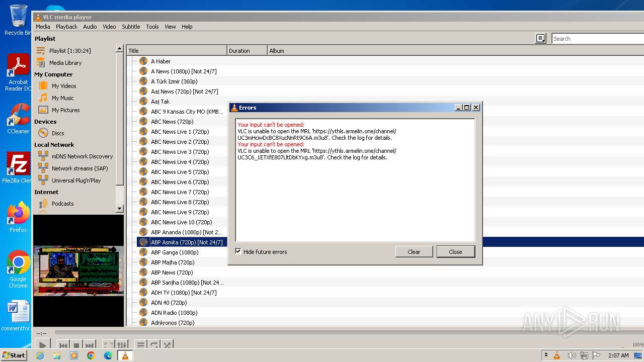Click the clock in the taskbar
This screenshot has height=362, width=644.
[618, 355]
